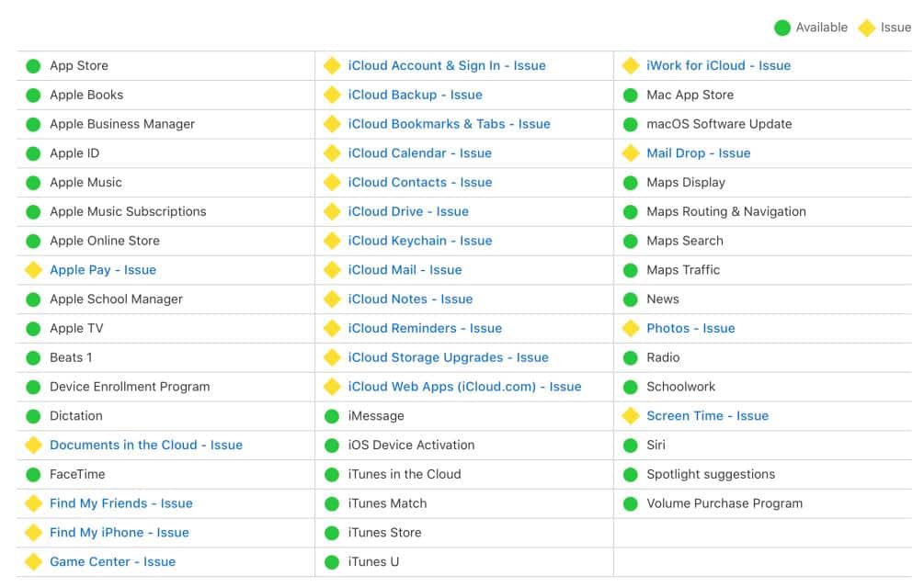Click the yellow diamond next to Mail Drop
The width and height of the screenshot is (924, 587).
coord(631,153)
